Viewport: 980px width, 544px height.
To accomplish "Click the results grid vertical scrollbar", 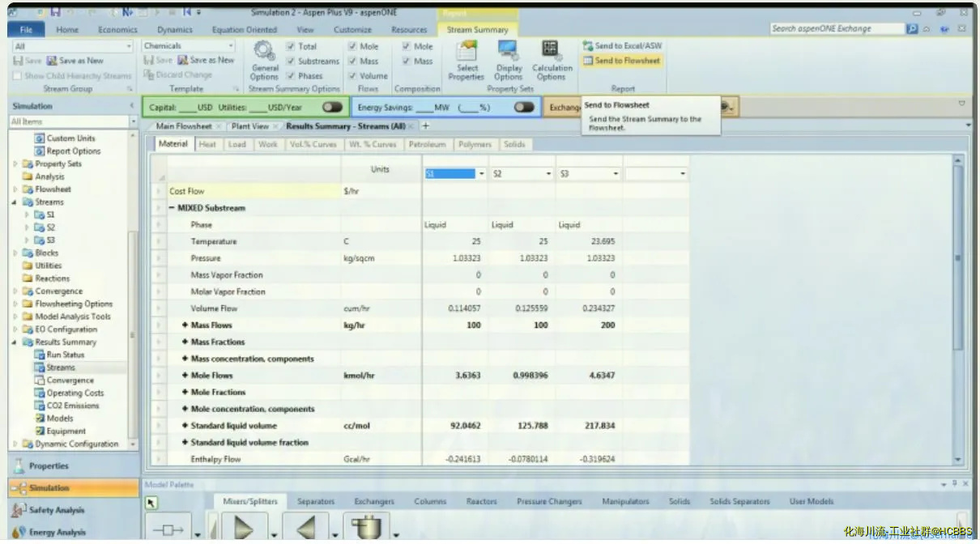I will pos(959,258).
